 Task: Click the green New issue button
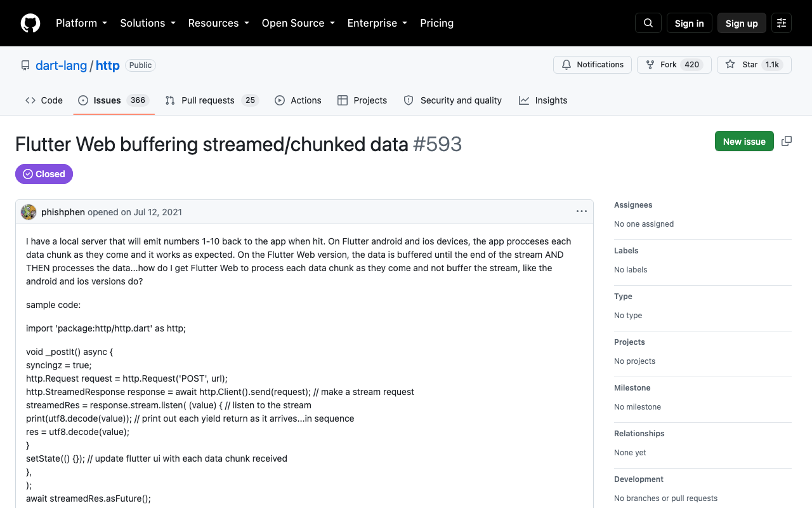[744, 141]
